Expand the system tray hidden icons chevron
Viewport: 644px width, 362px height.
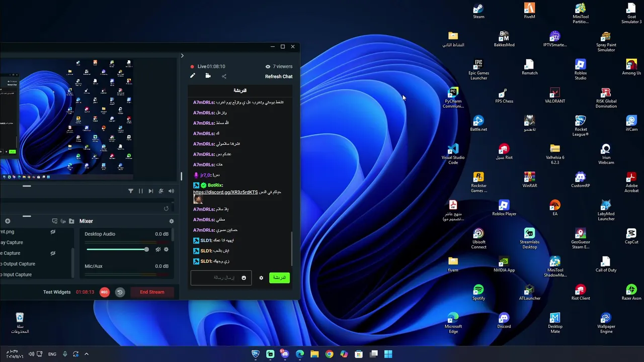[87, 354]
